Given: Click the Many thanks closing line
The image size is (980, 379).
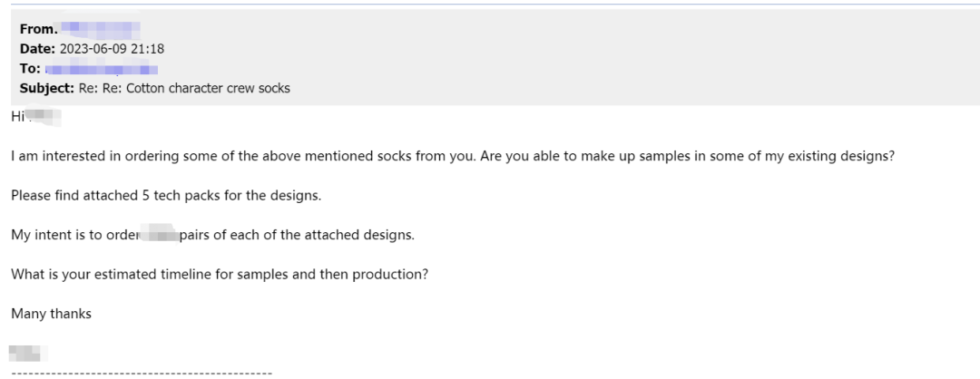Looking at the screenshot, I should tap(51, 314).
